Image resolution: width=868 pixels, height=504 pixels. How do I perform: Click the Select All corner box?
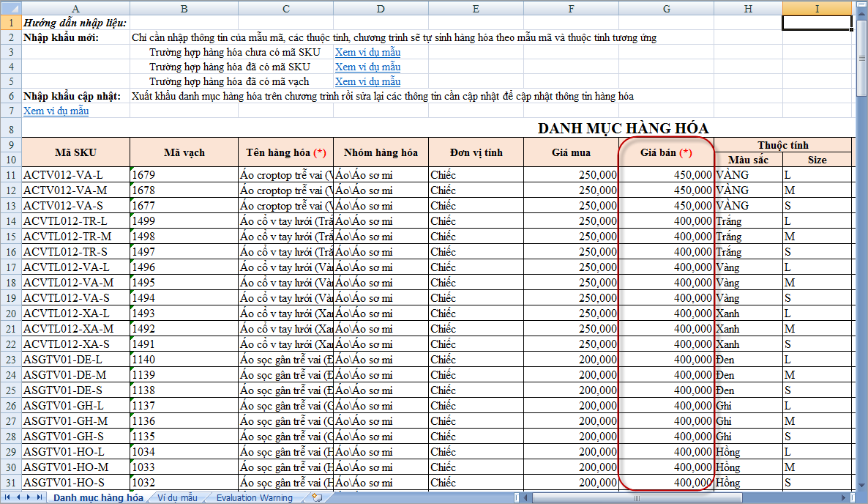point(10,7)
